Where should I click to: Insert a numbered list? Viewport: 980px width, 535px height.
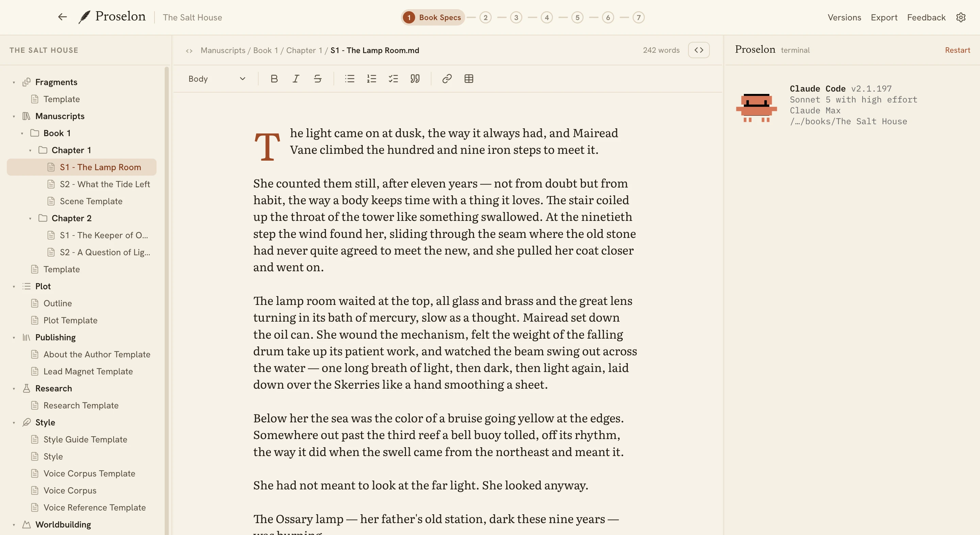click(x=371, y=79)
